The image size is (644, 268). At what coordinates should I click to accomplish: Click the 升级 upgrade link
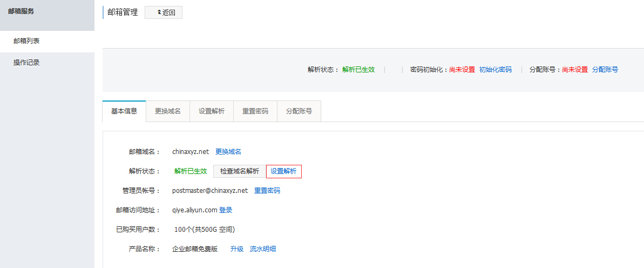point(237,249)
